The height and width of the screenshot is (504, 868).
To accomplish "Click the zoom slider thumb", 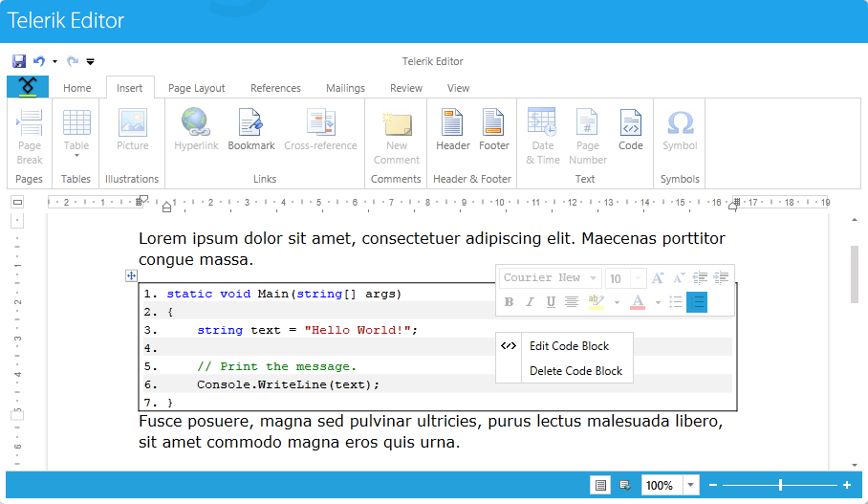I will coord(781,485).
